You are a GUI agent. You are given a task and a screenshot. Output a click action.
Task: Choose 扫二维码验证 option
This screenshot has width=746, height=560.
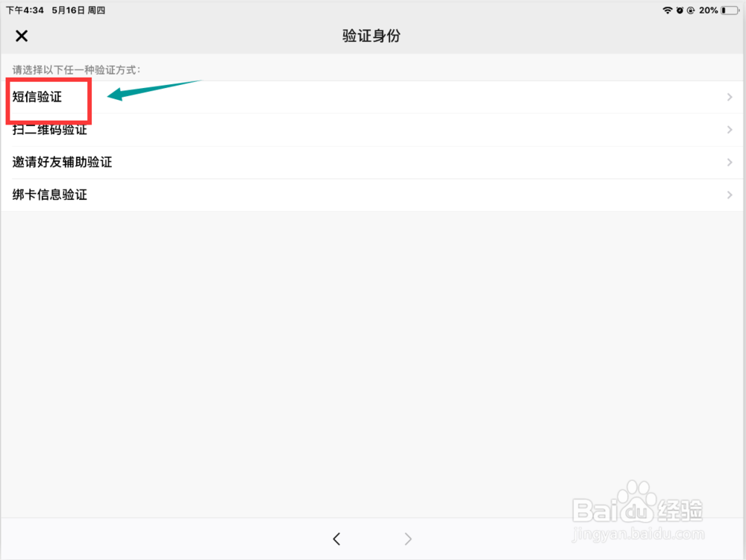point(372,130)
